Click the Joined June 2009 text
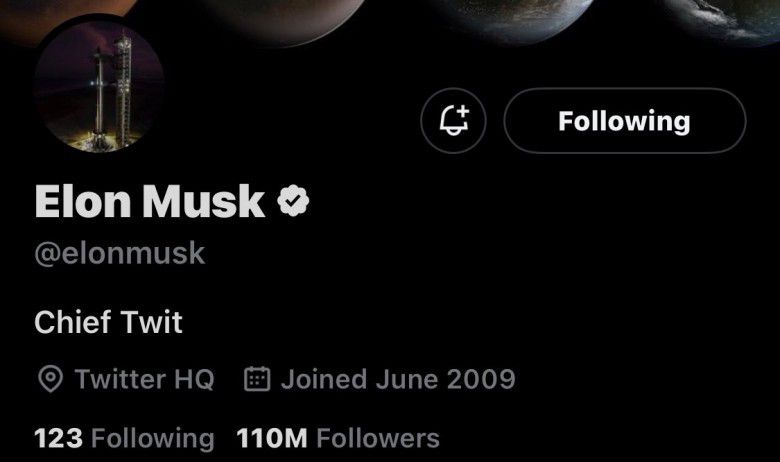The width and height of the screenshot is (780, 462). [397, 380]
